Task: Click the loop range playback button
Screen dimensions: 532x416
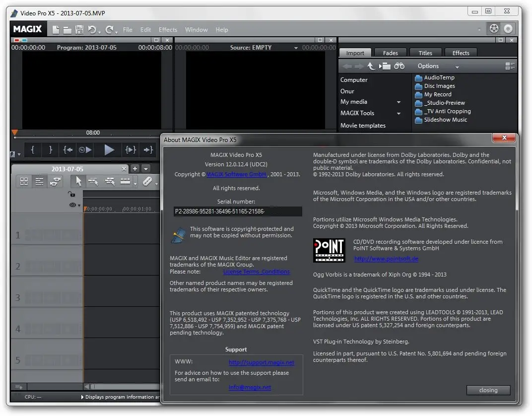Action: (x=85, y=149)
